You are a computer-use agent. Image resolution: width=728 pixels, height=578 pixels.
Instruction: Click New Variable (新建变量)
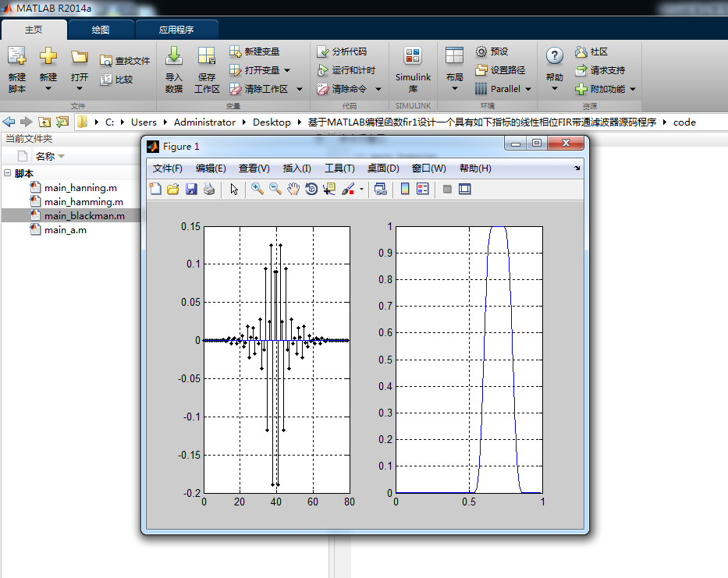pyautogui.click(x=254, y=51)
